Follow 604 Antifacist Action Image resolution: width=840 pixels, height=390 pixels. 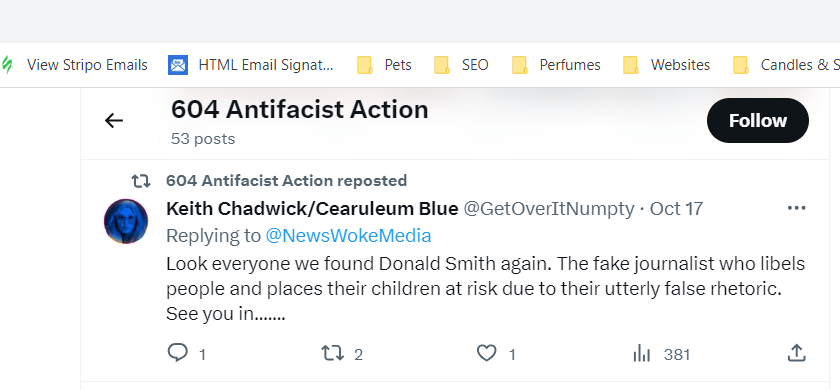(x=758, y=121)
